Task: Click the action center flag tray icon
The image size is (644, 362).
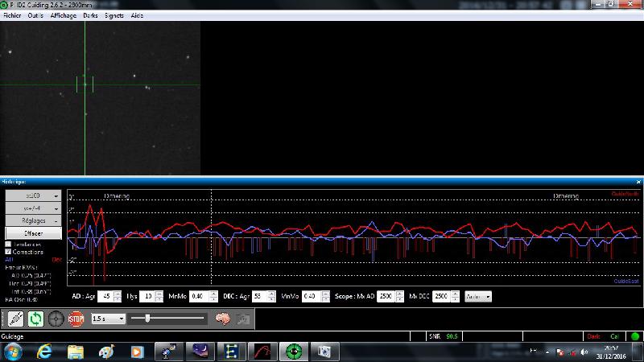Action: tap(560, 352)
